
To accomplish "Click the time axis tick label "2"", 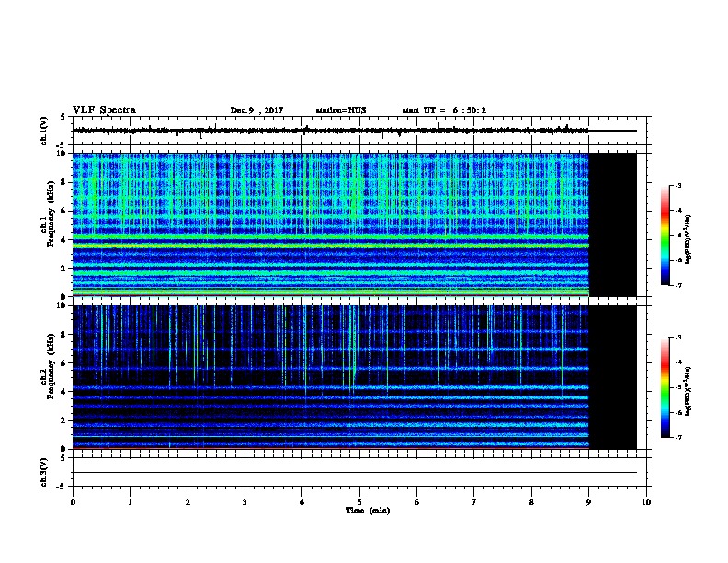I will [x=188, y=502].
